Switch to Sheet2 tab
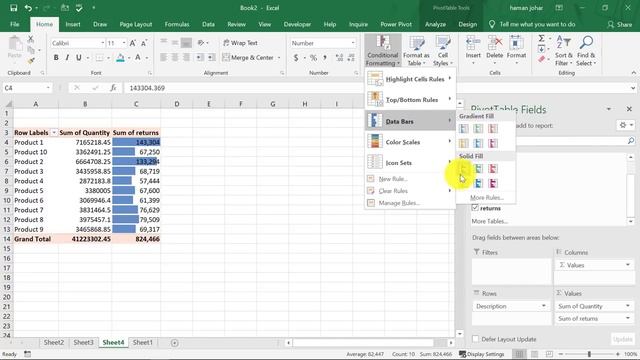This screenshot has height=360, width=640. [x=54, y=342]
